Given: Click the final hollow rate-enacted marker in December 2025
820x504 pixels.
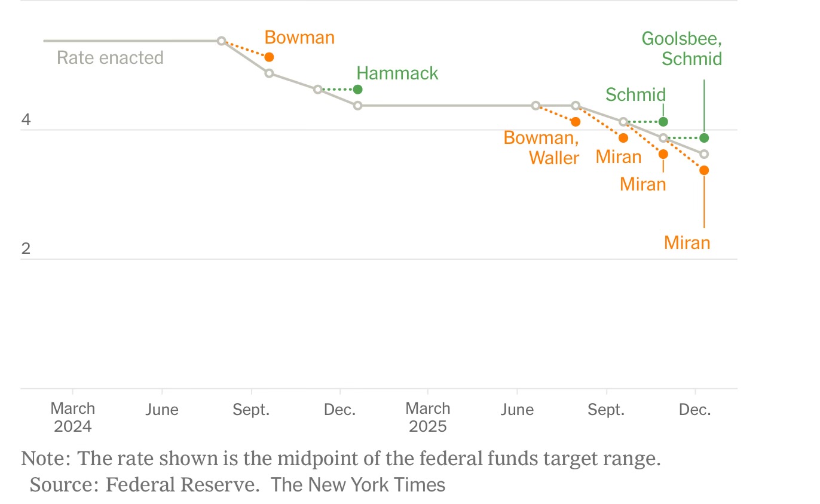Looking at the screenshot, I should [704, 154].
